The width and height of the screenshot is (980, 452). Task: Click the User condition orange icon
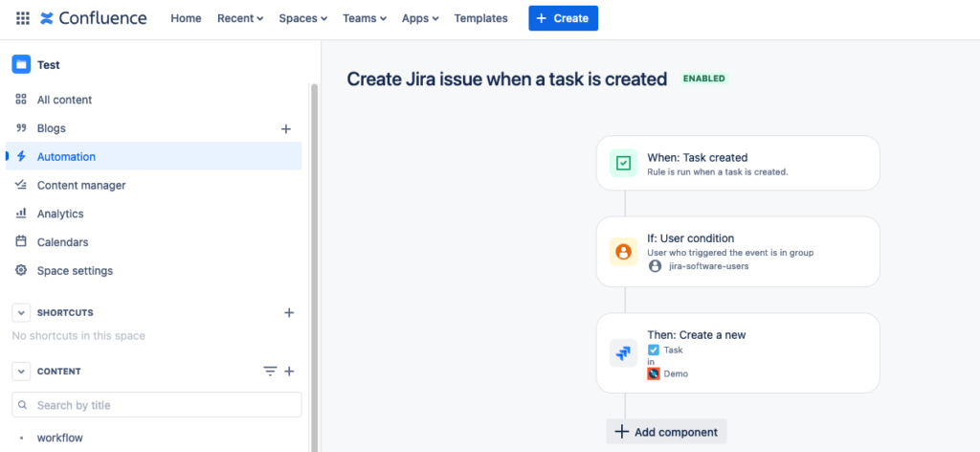point(623,252)
